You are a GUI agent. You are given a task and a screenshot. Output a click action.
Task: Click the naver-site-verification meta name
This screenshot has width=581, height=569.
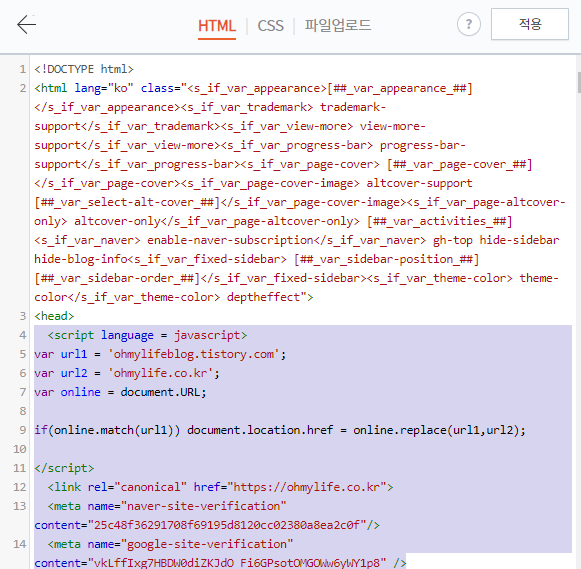(x=203, y=506)
